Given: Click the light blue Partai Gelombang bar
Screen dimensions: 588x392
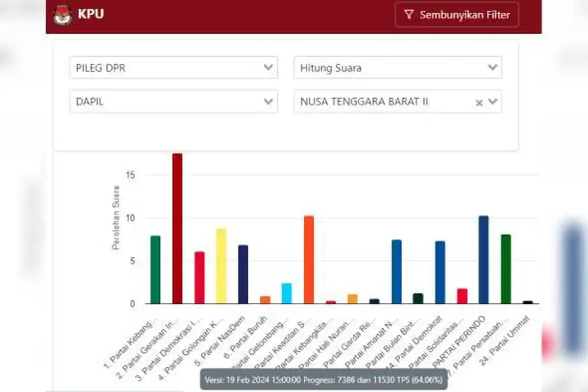Looking at the screenshot, I should (287, 293).
